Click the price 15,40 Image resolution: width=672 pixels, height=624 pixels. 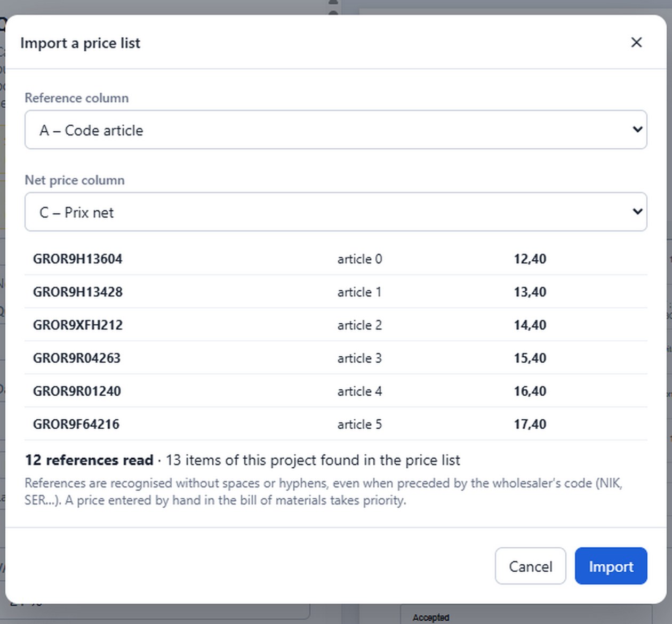pos(530,358)
